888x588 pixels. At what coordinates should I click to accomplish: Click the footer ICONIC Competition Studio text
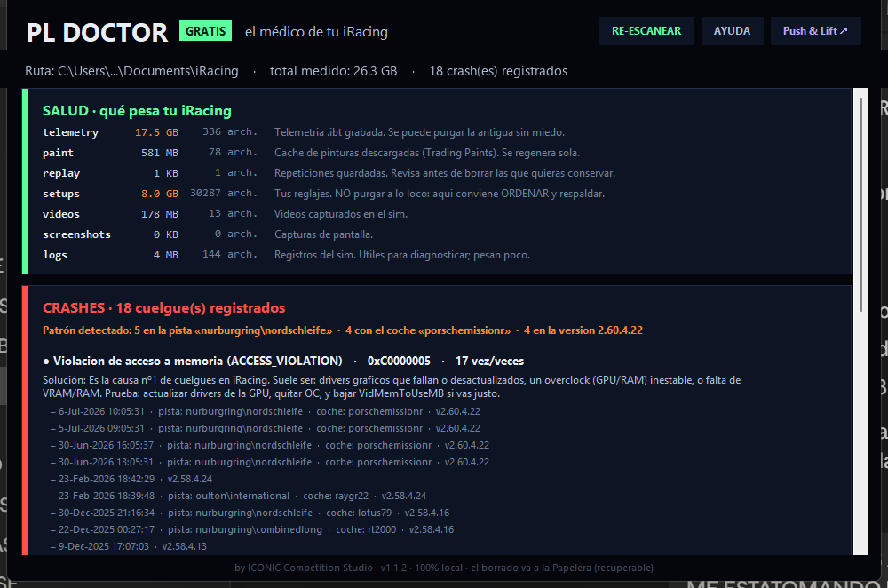coord(444,568)
